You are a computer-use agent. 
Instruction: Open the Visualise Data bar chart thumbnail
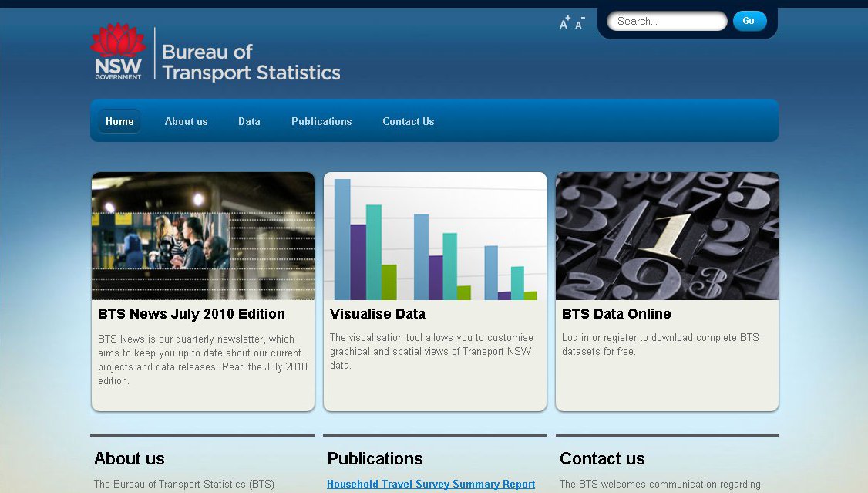tap(435, 235)
